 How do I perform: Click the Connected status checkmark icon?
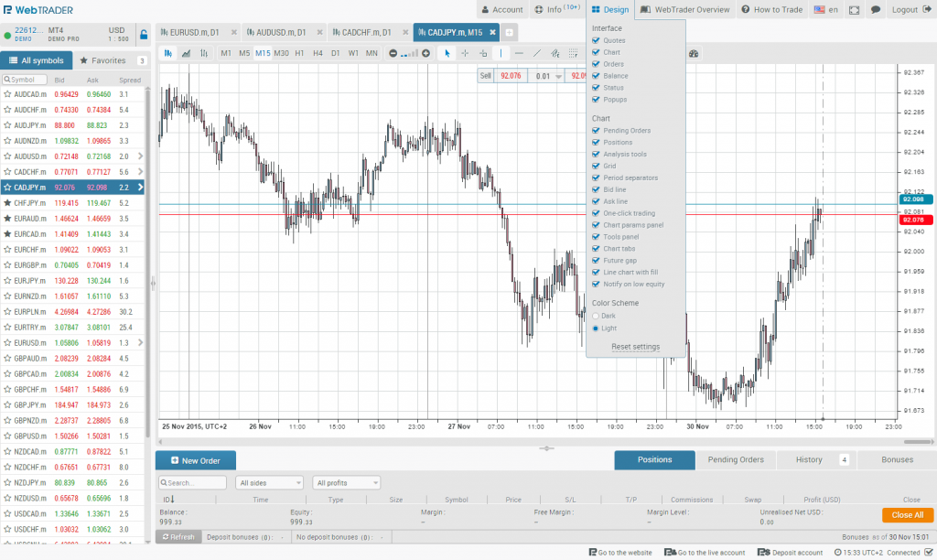point(928,553)
